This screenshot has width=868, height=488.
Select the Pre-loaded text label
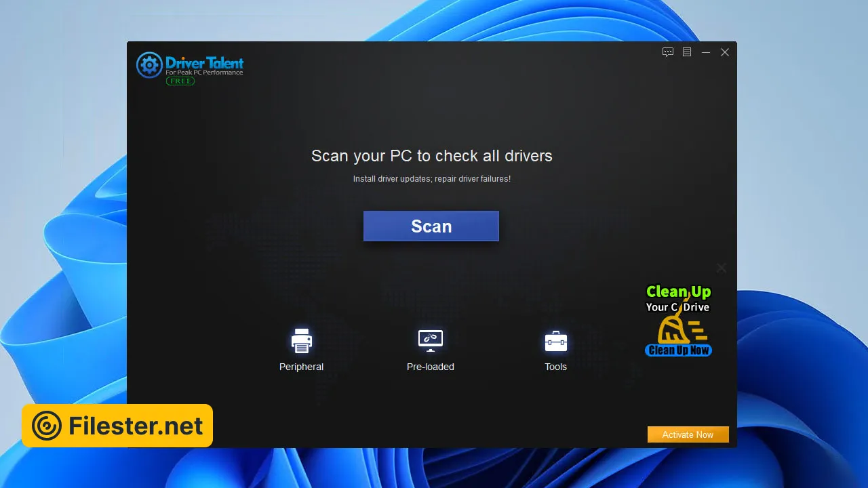430,367
